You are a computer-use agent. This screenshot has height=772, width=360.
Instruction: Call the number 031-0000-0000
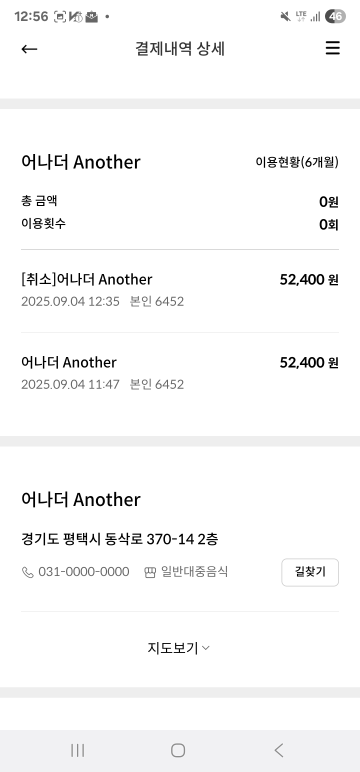(x=84, y=572)
